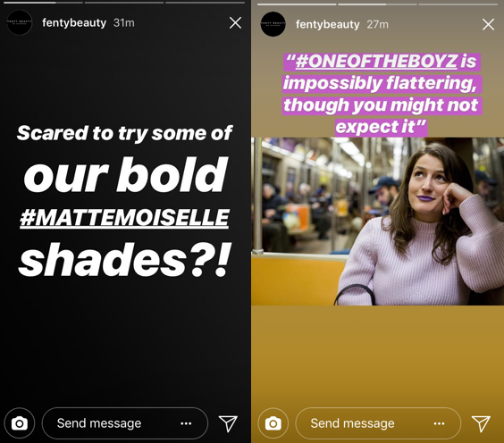Tap the subway woman photo in the story
Viewport: 504px width, 443px height.
pos(377,221)
